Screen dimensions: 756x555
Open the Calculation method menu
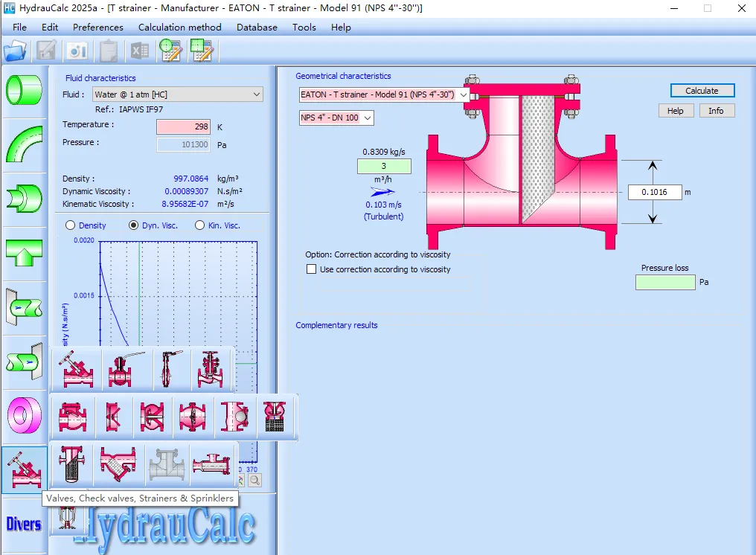(x=180, y=27)
